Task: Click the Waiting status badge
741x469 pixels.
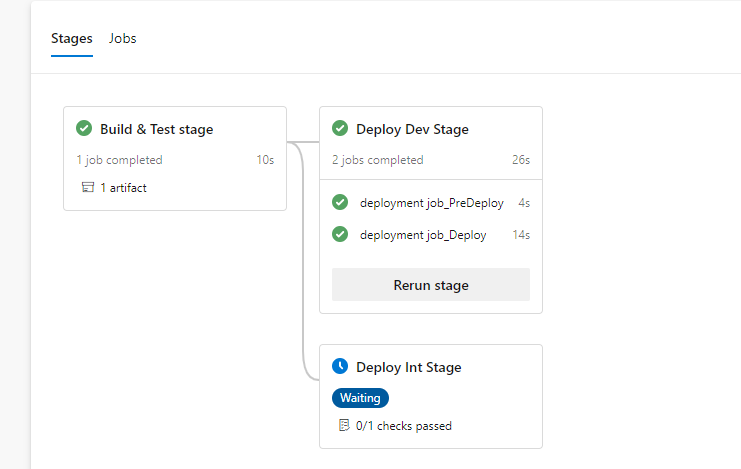Action: [x=360, y=398]
